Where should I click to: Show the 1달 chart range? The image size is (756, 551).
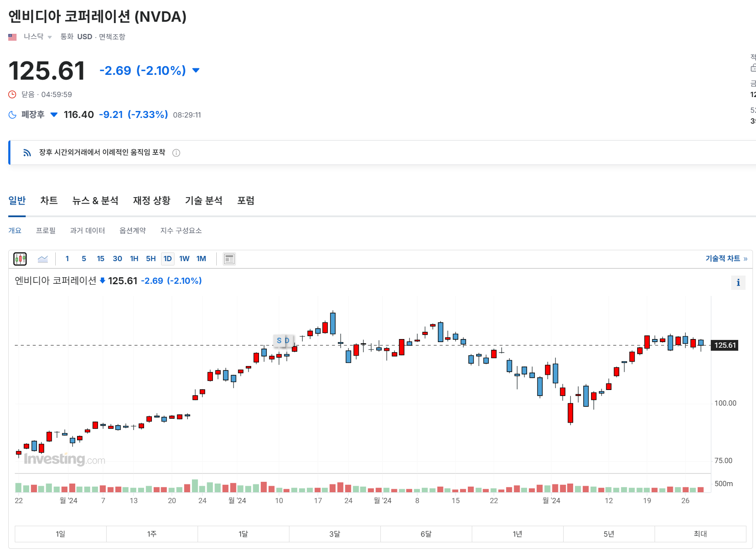(243, 534)
